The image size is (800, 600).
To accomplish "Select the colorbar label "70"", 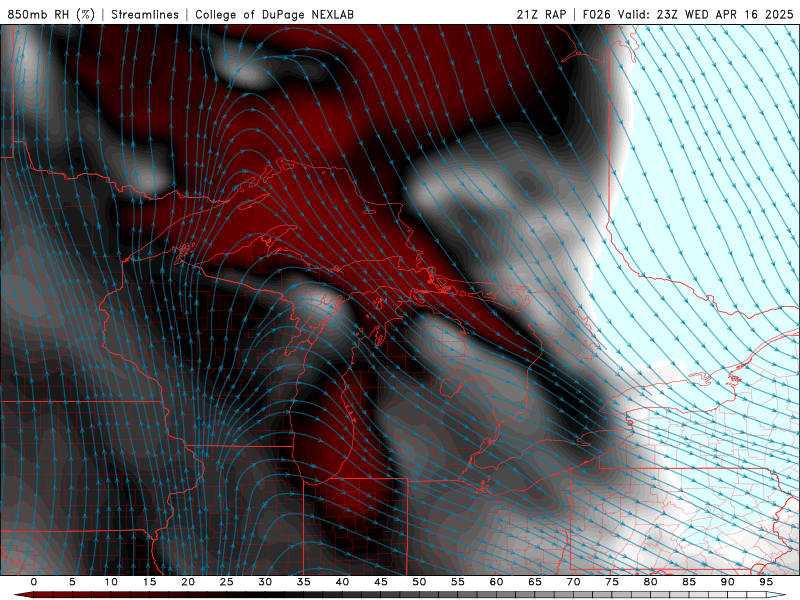I will coord(573,582).
